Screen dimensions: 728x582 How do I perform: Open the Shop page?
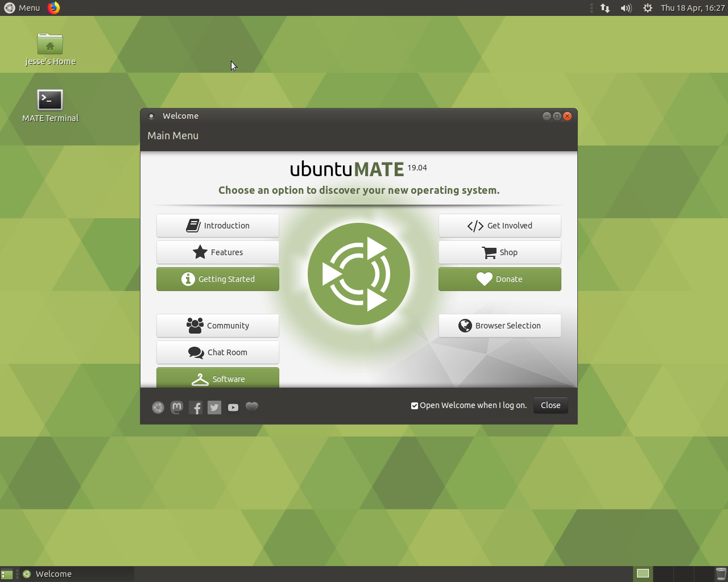pos(500,252)
